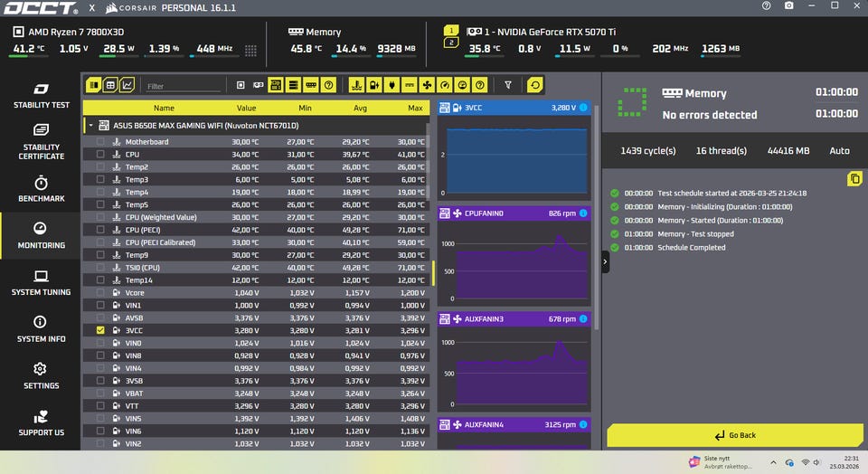This screenshot has width=868, height=474.
Task: Toggle the temperature sensor type filter
Action: coord(356,85)
